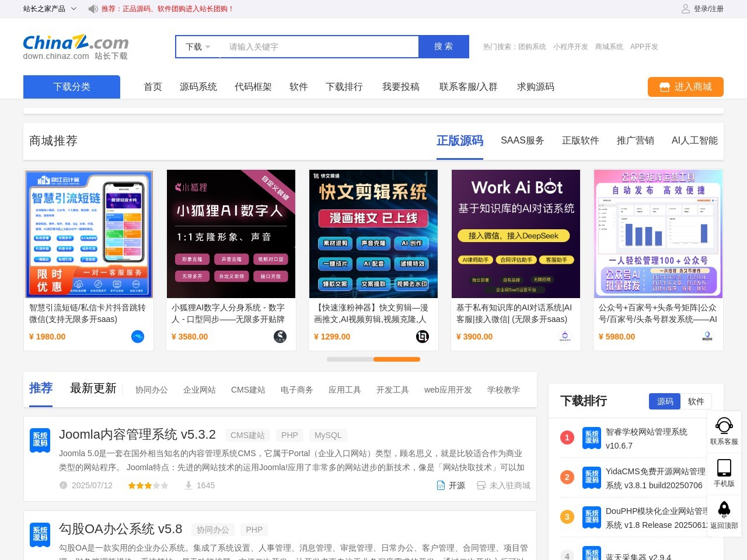Click the ChinaZ.com logo
Image resolution: width=747 pixels, height=560 pixels.
(x=76, y=47)
